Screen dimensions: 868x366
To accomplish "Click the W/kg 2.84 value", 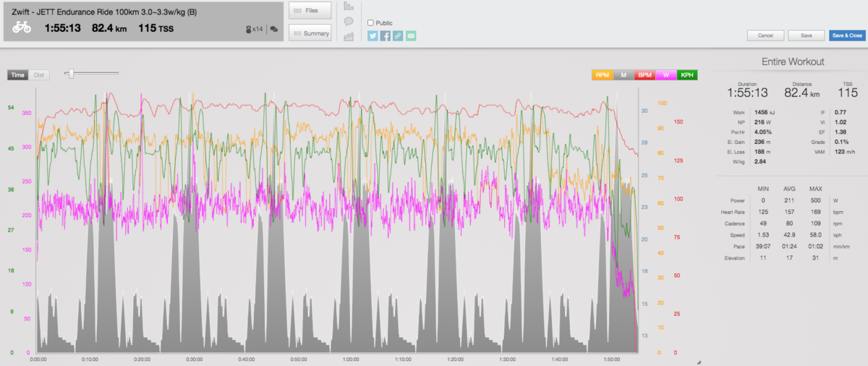I will coord(760,163).
